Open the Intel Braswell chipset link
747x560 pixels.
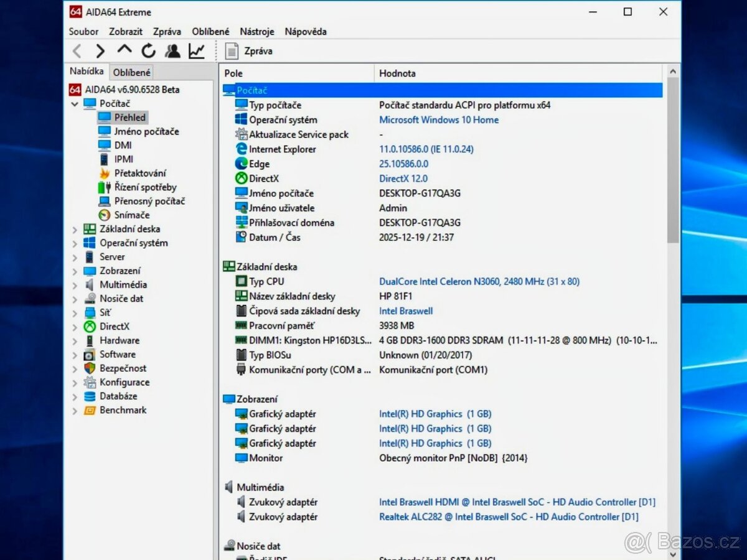coord(406,311)
